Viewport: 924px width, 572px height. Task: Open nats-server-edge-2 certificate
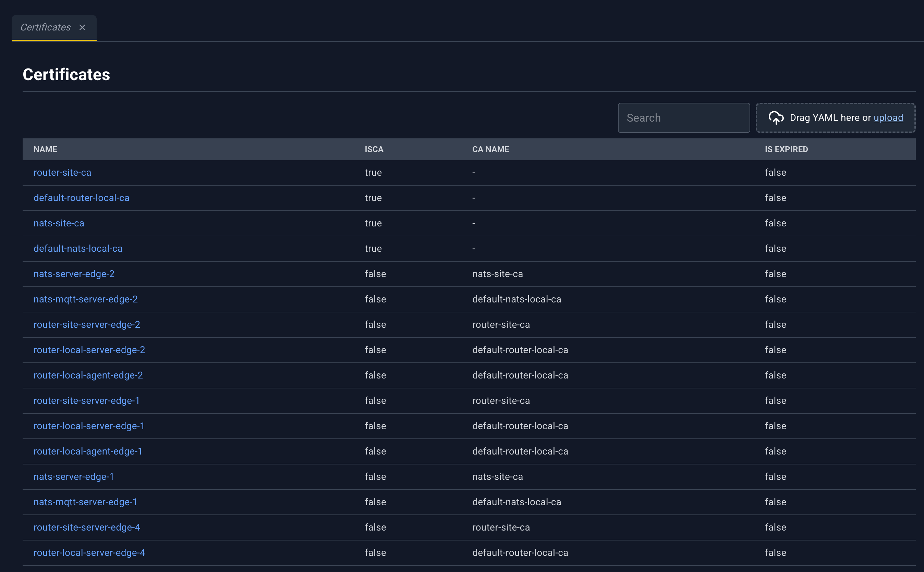point(74,274)
